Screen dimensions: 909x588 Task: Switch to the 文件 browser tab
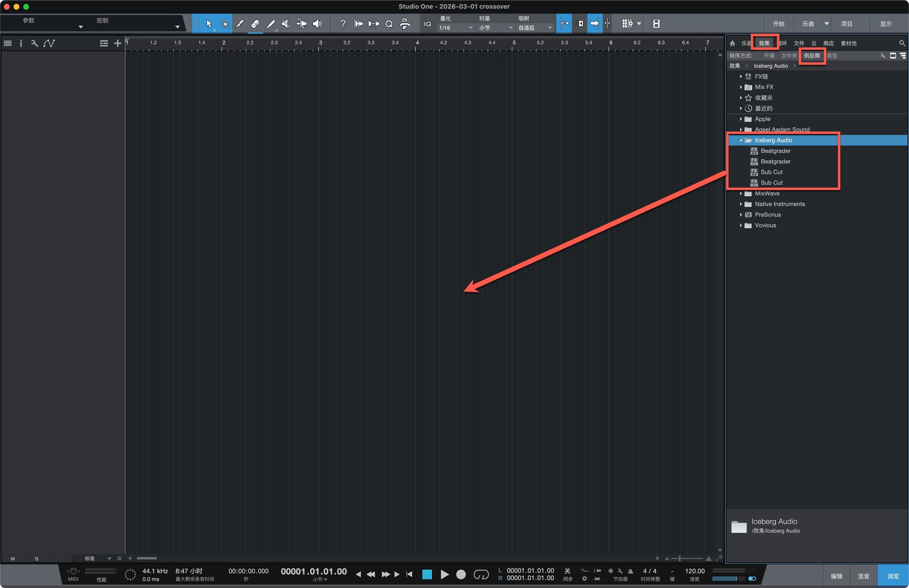799,43
